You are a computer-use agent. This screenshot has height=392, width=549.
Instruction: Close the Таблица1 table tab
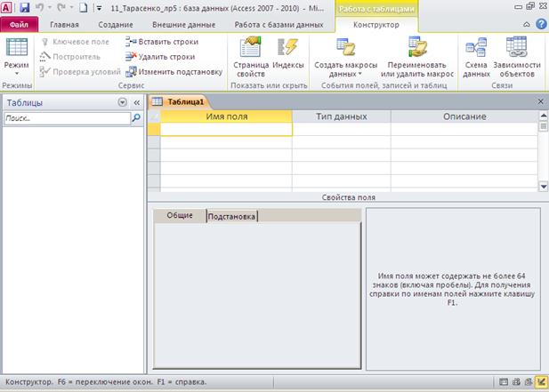point(540,101)
